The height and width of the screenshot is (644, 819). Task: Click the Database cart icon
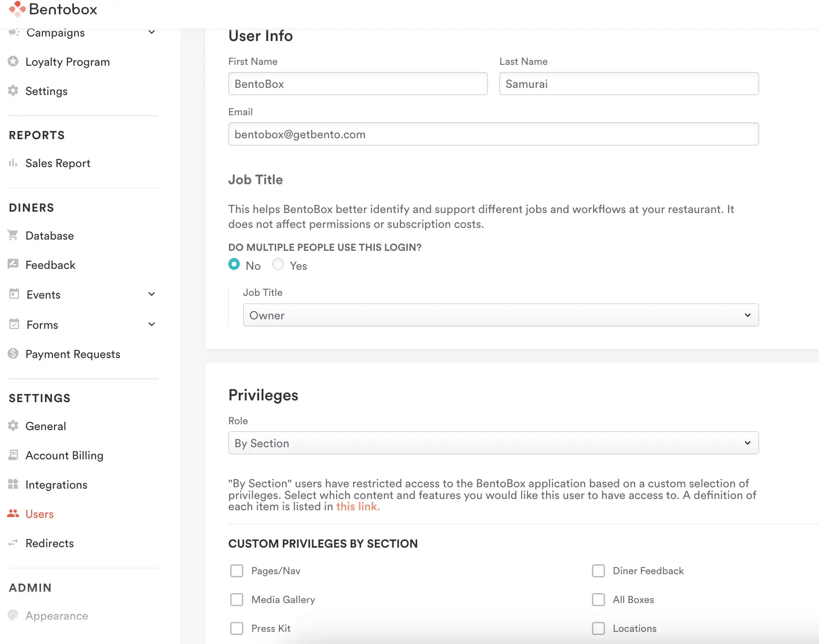tap(13, 235)
